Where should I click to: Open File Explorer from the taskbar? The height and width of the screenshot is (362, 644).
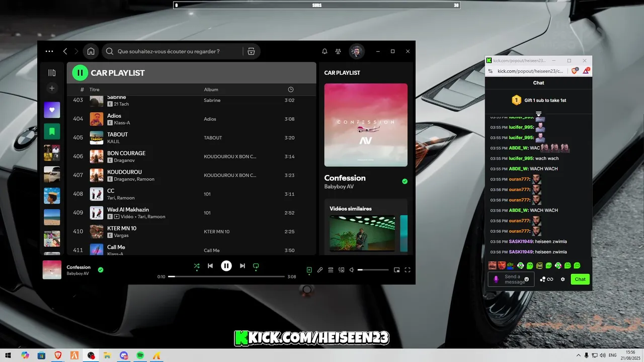(x=107, y=355)
